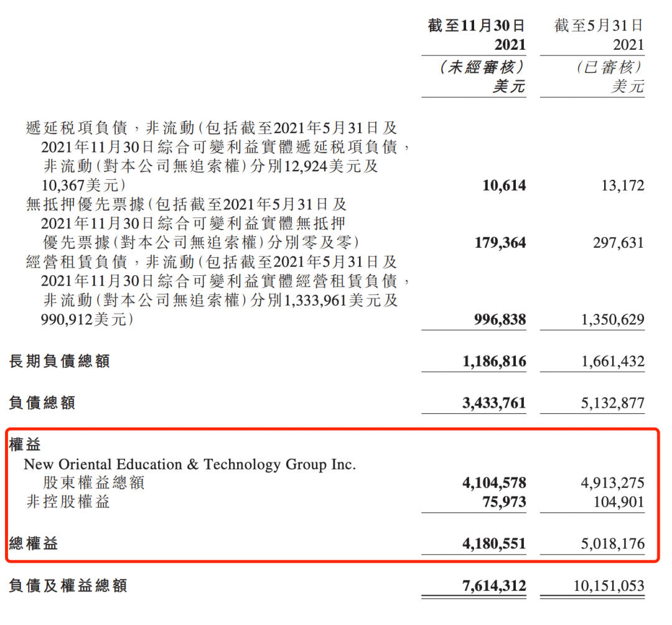Click 美元 under the 已審核 column
The width and height of the screenshot is (672, 625).
627,87
